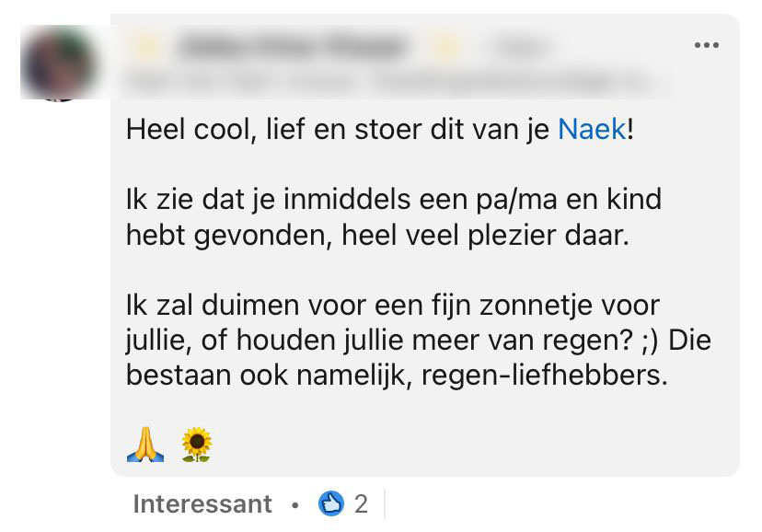Click the sunflower emoji in the comment

[x=196, y=444]
